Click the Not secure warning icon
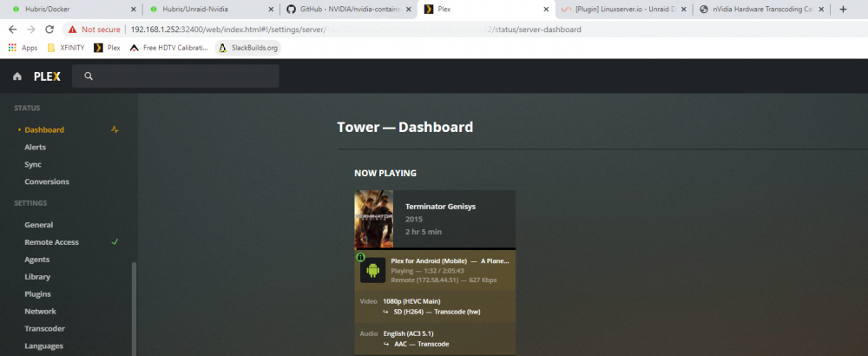868x356 pixels. click(x=73, y=30)
